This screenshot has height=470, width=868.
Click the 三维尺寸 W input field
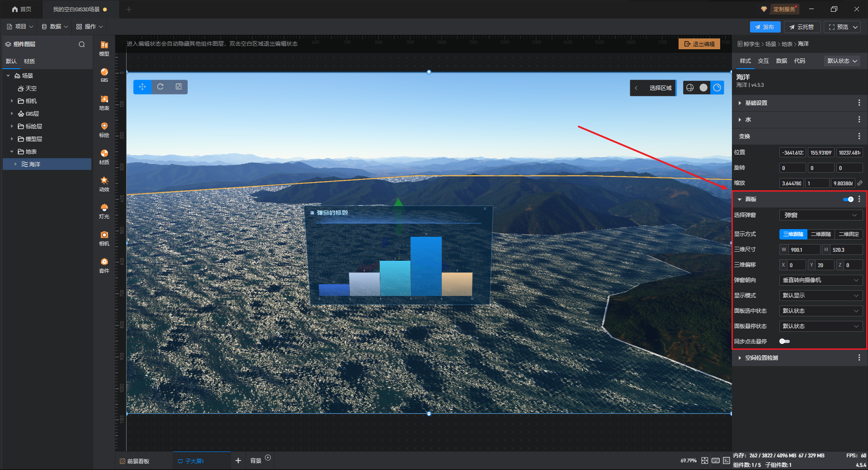coord(804,250)
